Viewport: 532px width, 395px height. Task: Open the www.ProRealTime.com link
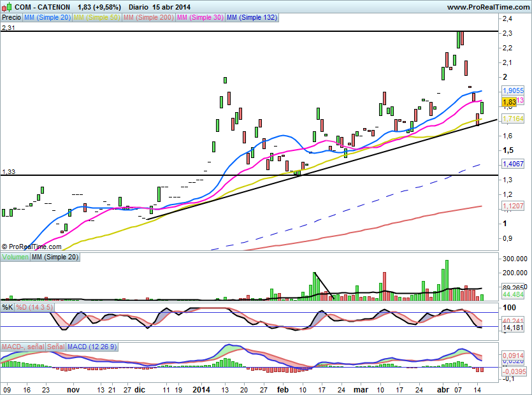pos(487,6)
